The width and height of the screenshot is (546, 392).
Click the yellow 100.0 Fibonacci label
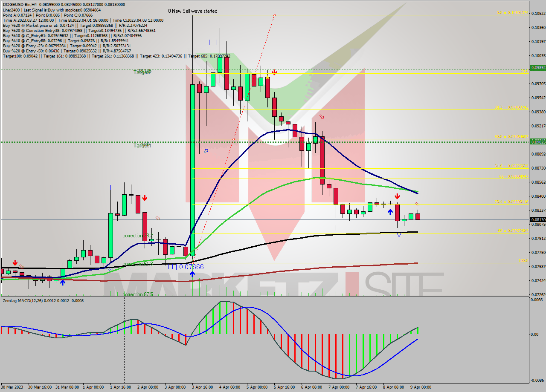523,260
